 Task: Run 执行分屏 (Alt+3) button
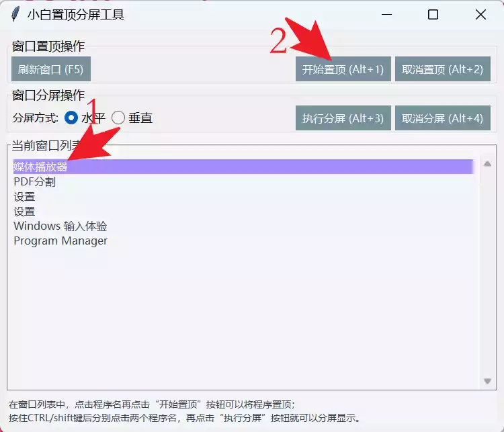click(x=343, y=118)
